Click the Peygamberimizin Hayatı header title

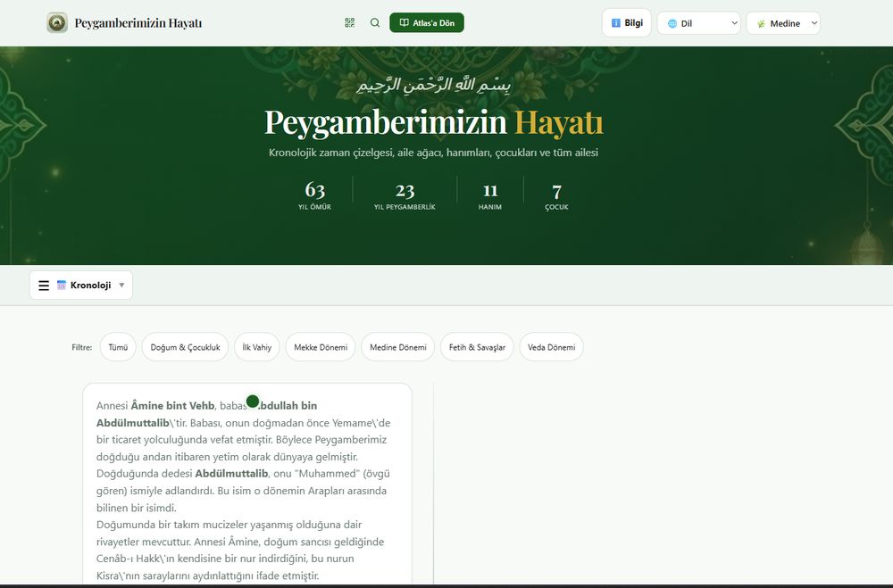pyautogui.click(x=138, y=23)
